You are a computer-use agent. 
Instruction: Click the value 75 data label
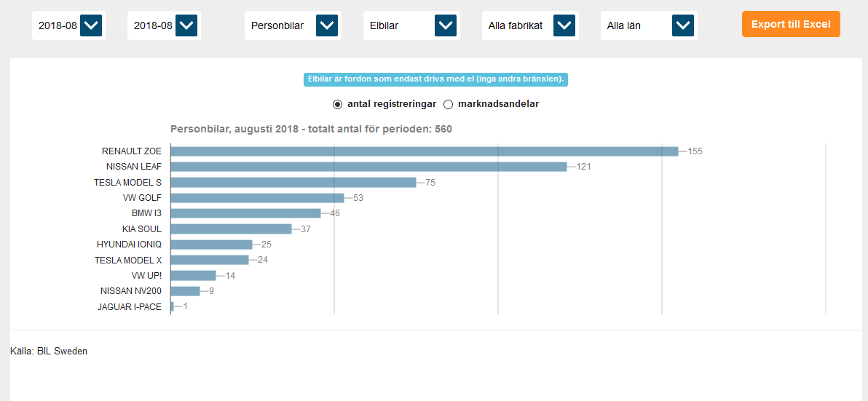point(430,182)
